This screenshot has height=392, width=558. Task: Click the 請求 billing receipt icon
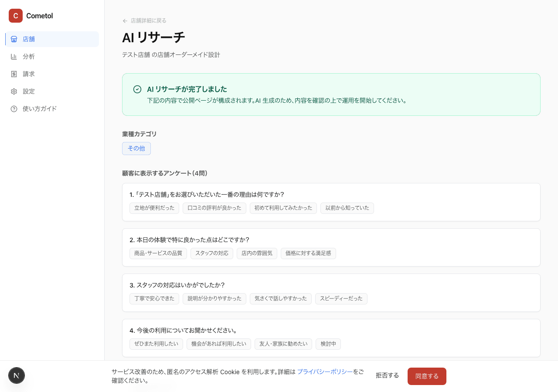(14, 74)
